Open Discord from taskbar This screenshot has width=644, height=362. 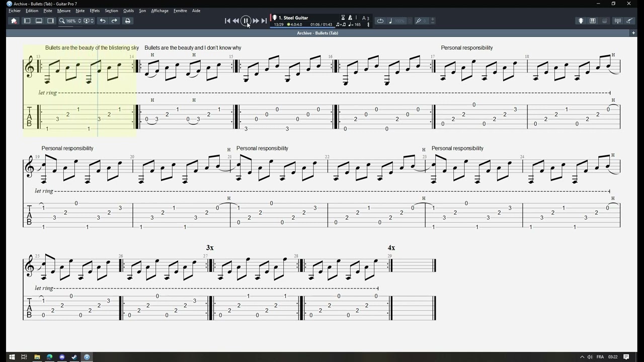coord(62,357)
